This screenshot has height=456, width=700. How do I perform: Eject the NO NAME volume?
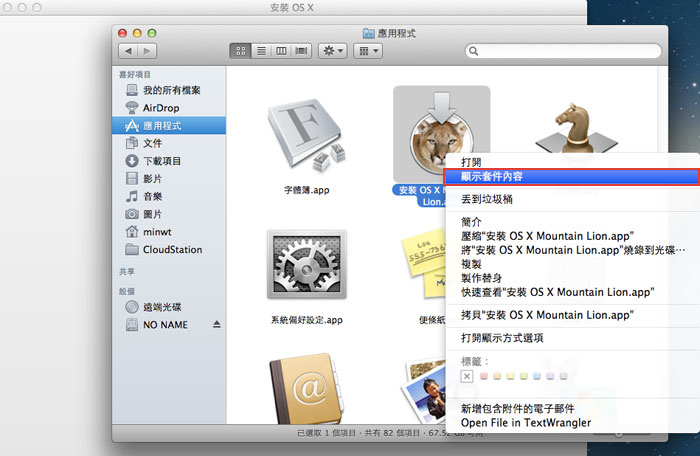(x=217, y=324)
